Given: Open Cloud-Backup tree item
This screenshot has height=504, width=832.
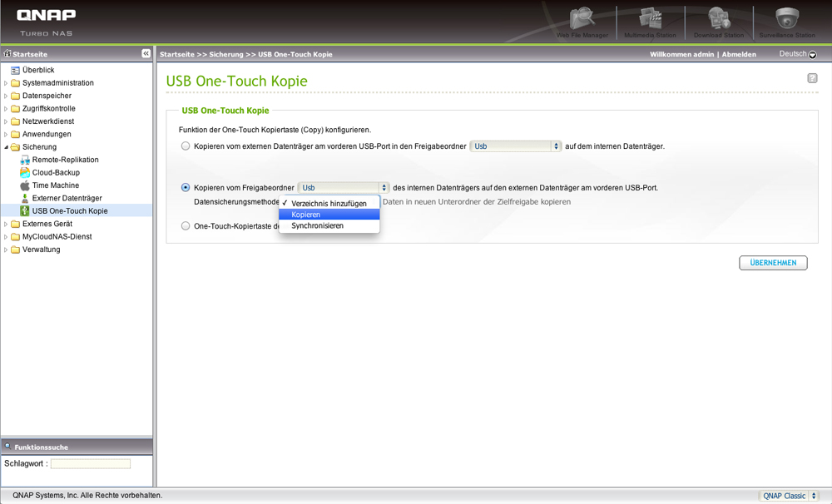Looking at the screenshot, I should [x=56, y=172].
